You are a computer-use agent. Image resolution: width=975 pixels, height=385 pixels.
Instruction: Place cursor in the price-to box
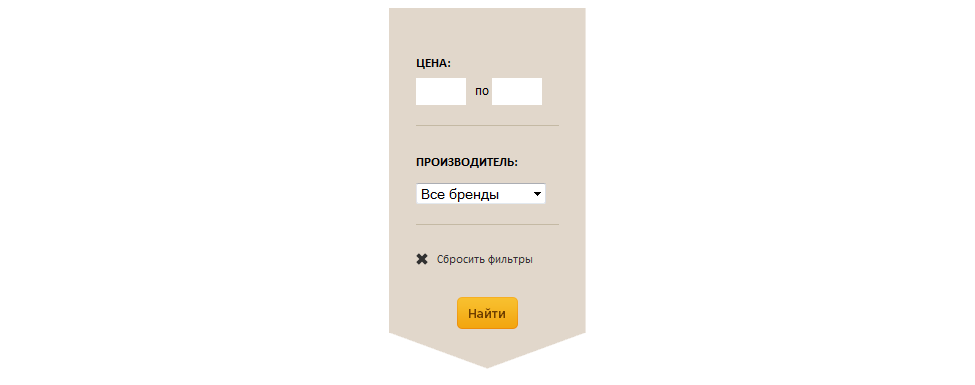pos(517,91)
